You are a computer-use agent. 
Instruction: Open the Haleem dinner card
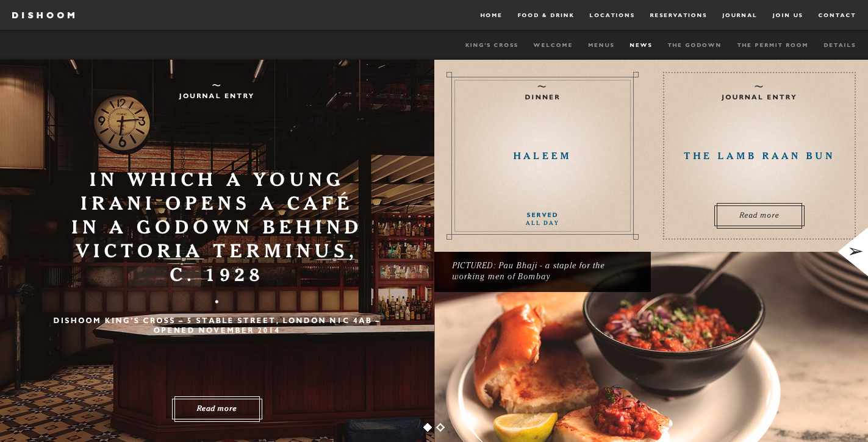(542, 155)
